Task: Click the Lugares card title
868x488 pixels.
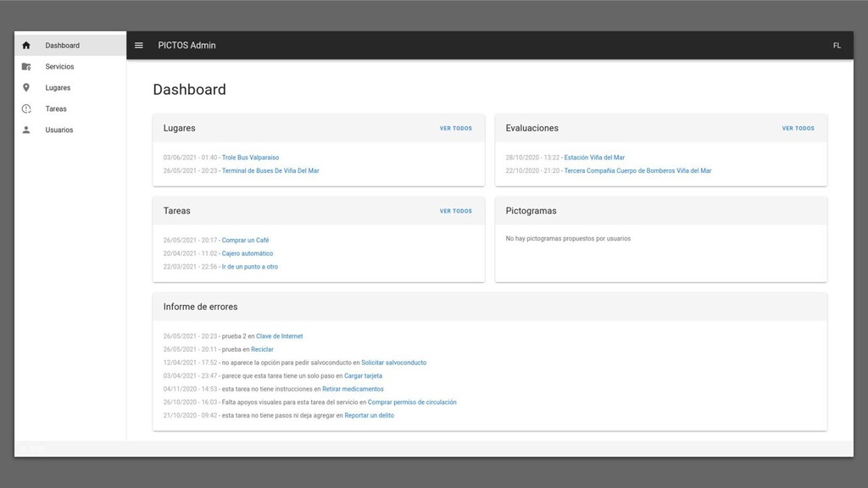Action: 179,129
